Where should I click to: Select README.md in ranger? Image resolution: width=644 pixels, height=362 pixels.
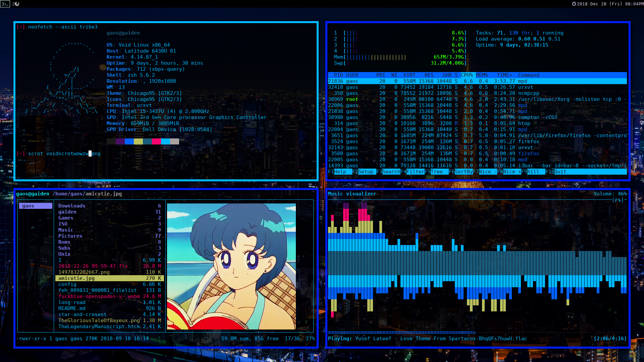[x=109, y=308]
